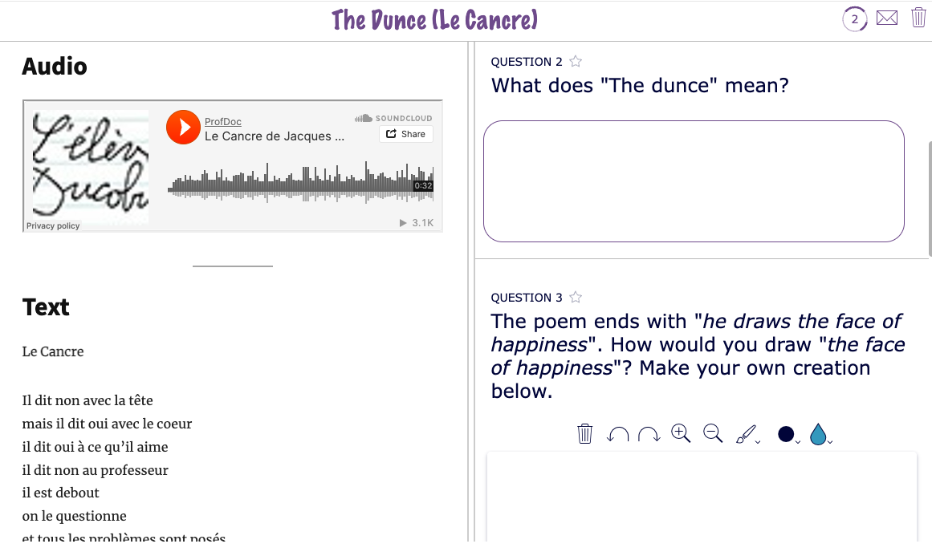Play the Le Cancre audio track
Viewport: 932px width, 560px height.
point(183,128)
